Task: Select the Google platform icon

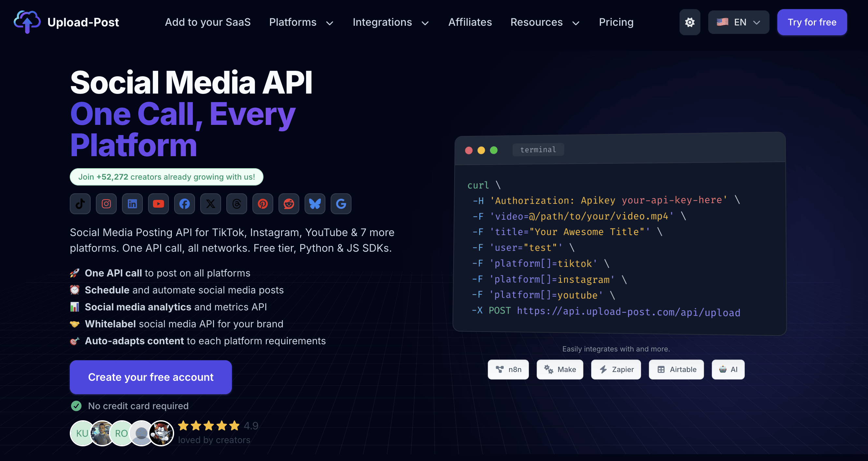Action: 341,204
